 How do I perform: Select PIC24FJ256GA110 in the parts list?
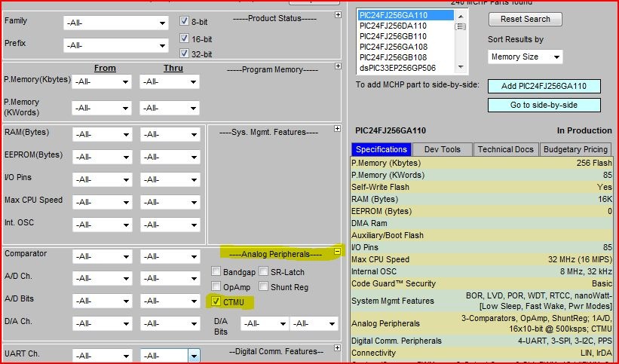[x=406, y=15]
